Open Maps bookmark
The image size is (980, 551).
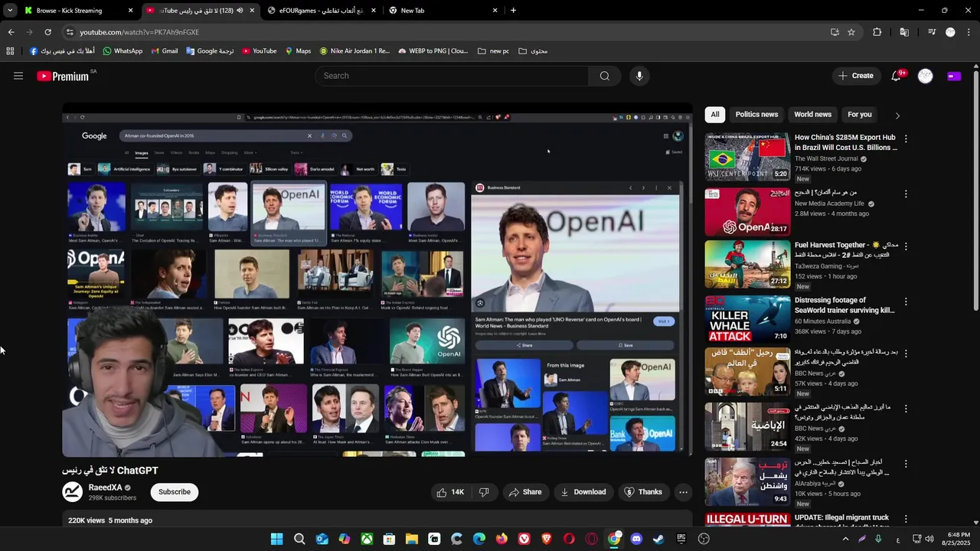point(298,51)
